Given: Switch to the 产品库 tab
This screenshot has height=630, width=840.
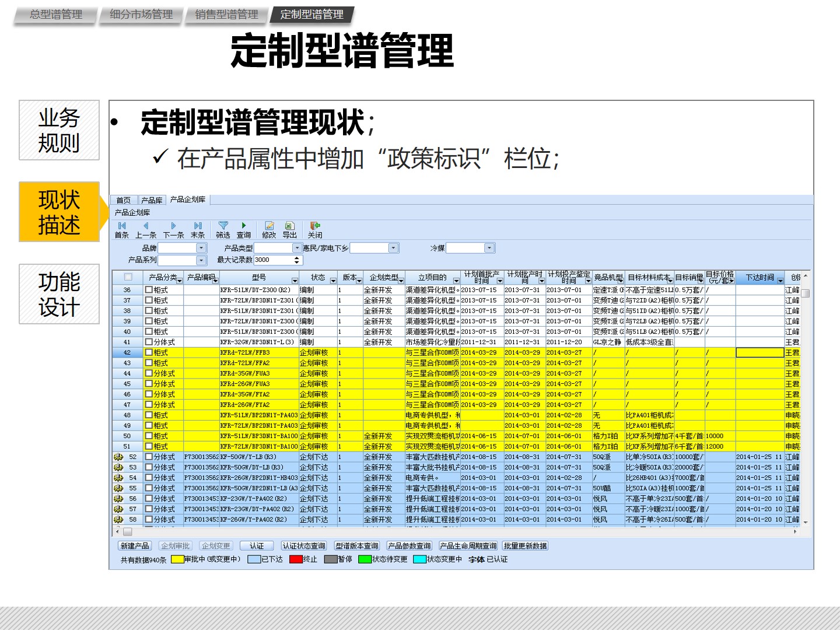Looking at the screenshot, I should (152, 200).
